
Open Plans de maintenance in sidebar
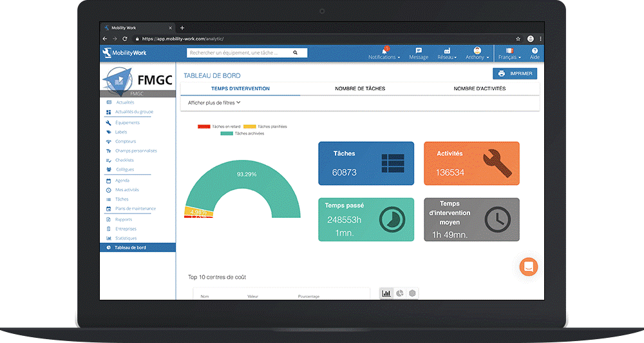click(x=135, y=208)
